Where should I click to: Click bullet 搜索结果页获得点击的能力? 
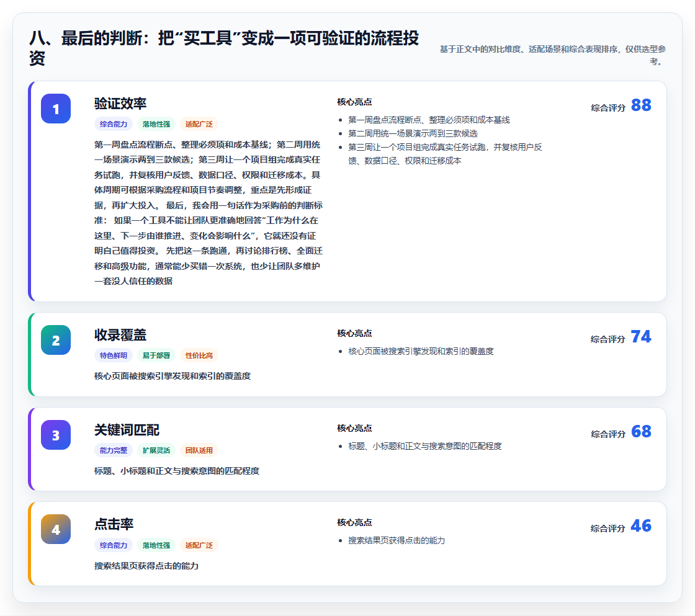point(397,540)
